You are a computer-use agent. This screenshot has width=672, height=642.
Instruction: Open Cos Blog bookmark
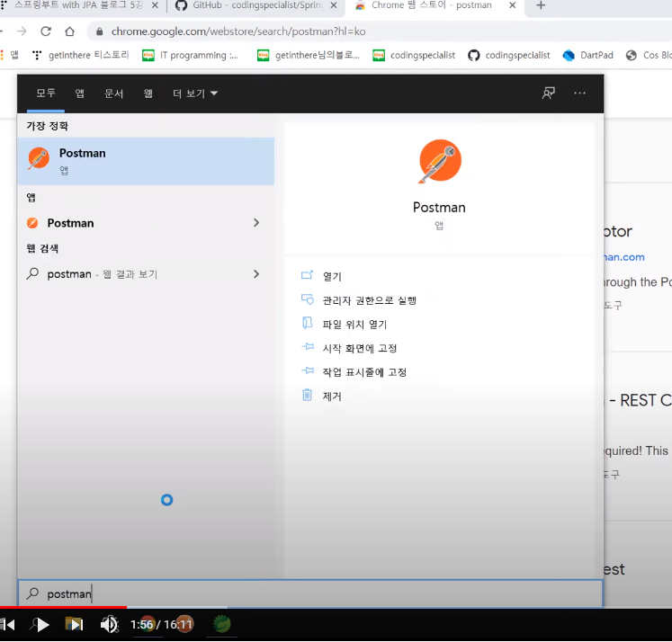649,55
